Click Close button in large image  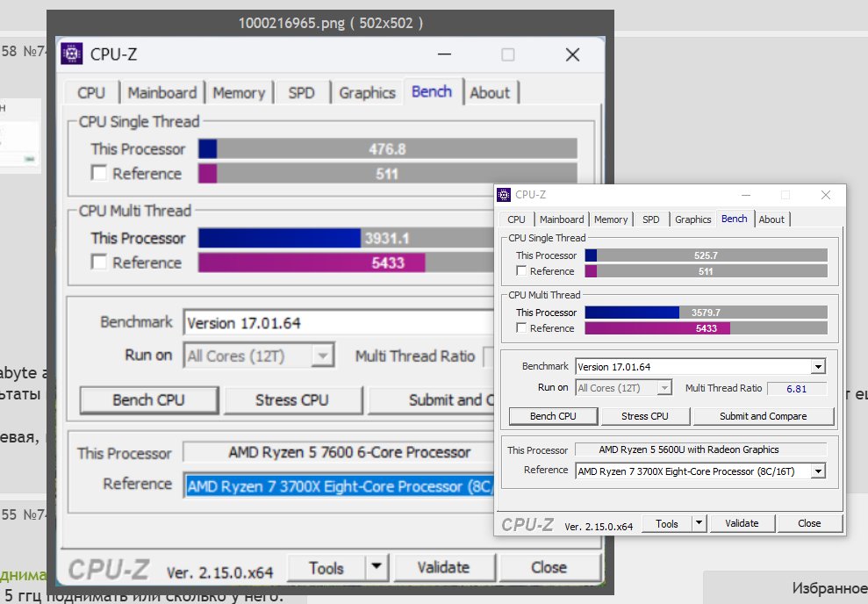[549, 567]
